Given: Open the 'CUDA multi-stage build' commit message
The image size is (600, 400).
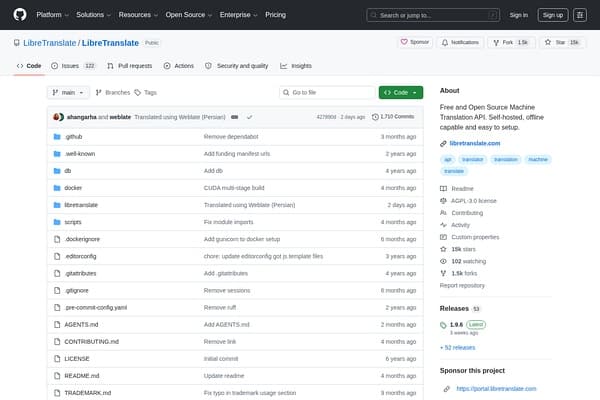Looking at the screenshot, I should (234, 188).
